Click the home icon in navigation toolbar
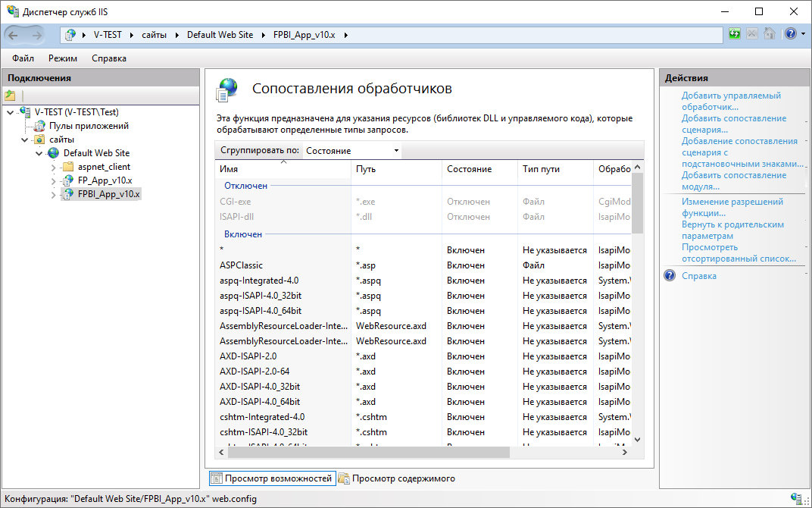The image size is (812, 508). [x=769, y=34]
